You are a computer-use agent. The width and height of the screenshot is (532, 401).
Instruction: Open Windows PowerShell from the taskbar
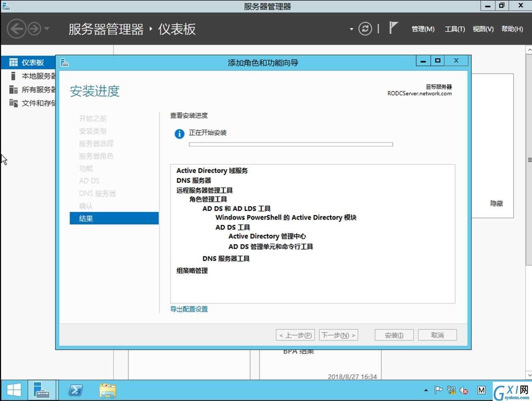(76, 391)
